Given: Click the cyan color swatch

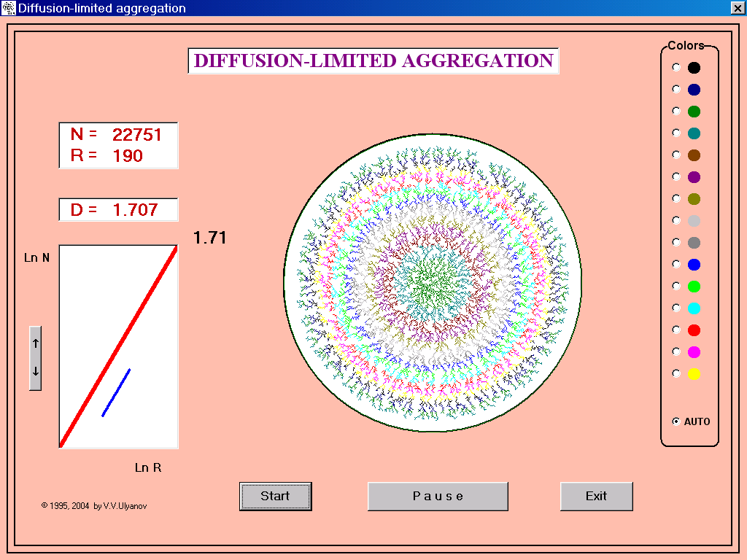Looking at the screenshot, I should tap(694, 308).
